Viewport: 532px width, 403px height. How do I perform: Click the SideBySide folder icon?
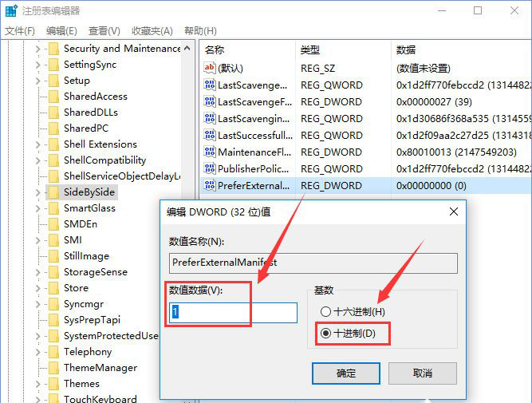(x=53, y=192)
